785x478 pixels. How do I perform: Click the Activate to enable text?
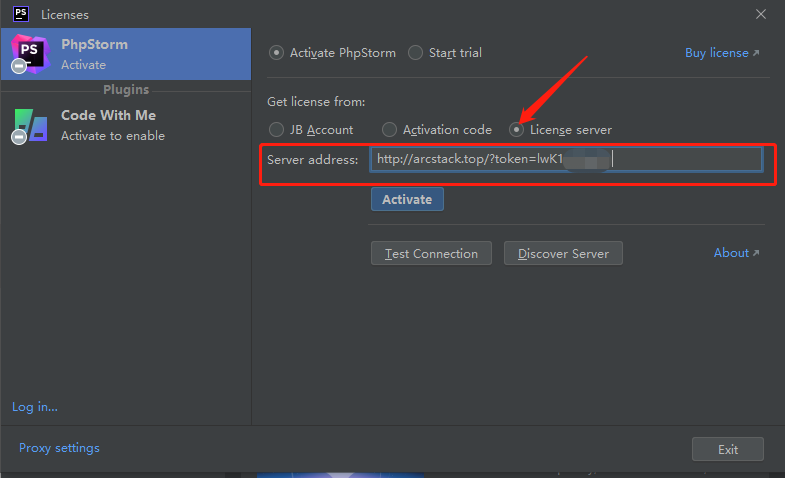click(x=113, y=136)
